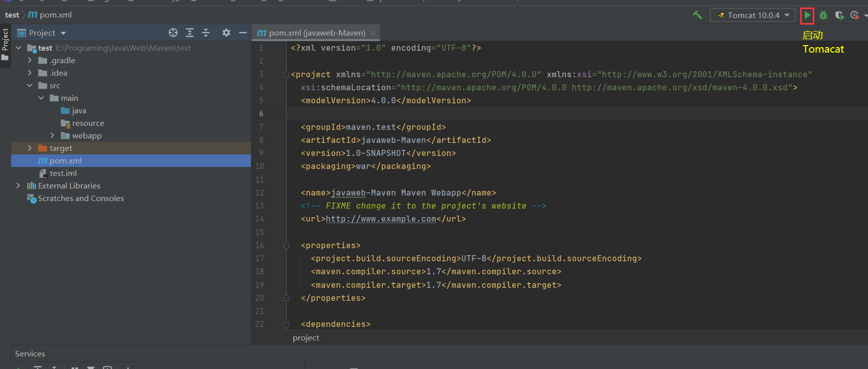
Task: Open Project panel settings gear
Action: (x=226, y=33)
